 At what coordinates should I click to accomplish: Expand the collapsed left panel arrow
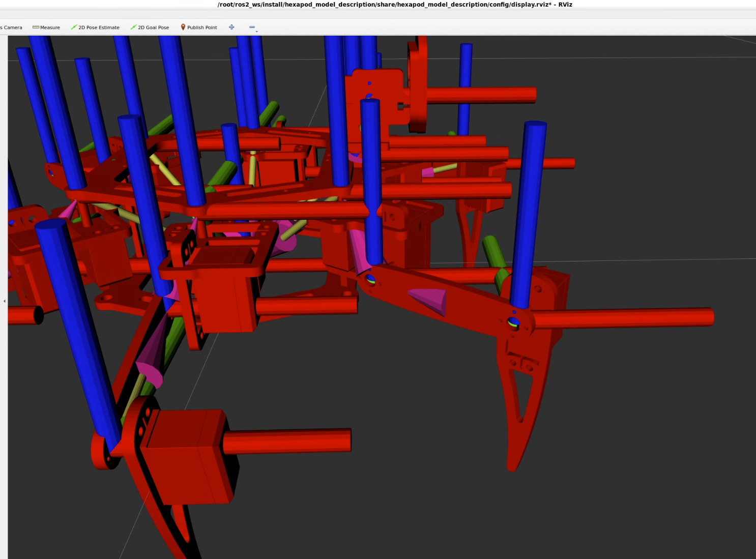pyautogui.click(x=4, y=301)
